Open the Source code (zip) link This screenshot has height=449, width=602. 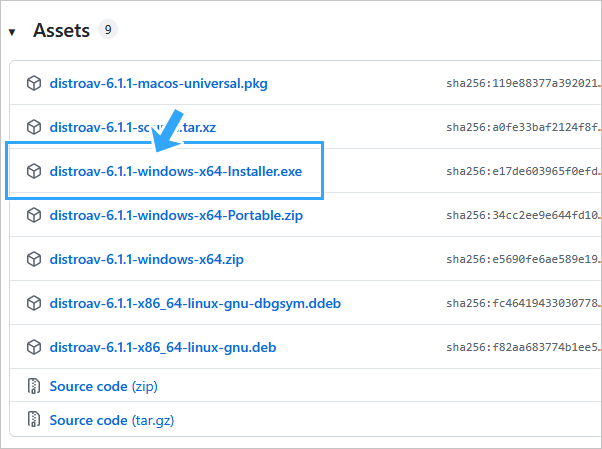103,386
